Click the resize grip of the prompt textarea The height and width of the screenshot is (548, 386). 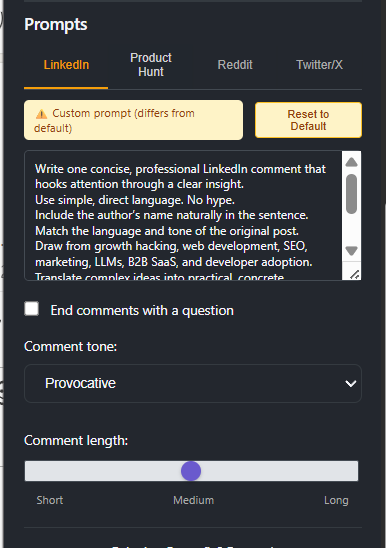[355, 275]
